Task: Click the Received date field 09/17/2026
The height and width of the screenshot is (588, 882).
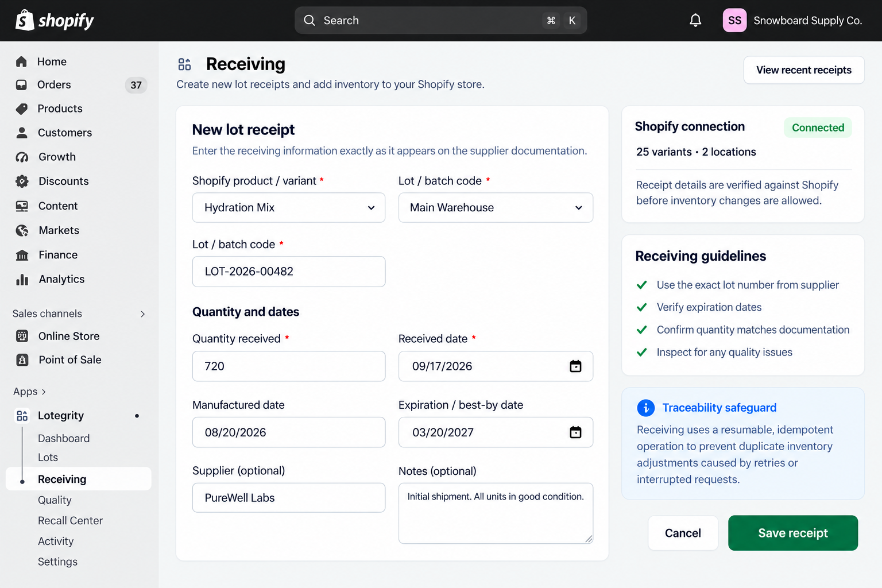Action: [496, 366]
